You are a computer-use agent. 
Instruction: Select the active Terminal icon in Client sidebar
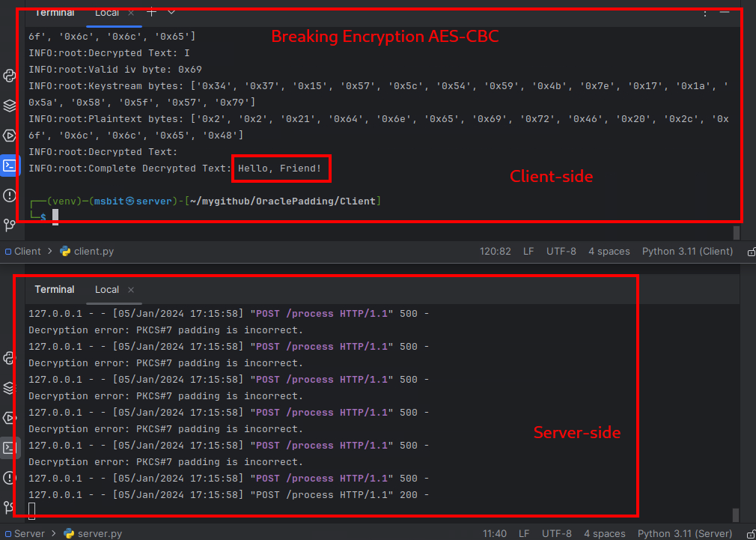coord(9,165)
